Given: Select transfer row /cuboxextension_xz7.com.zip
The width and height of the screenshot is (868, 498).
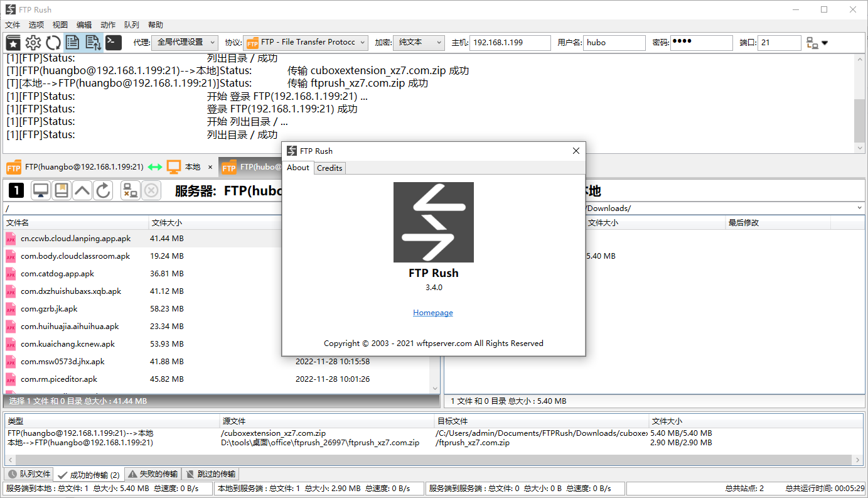Looking at the screenshot, I should click(x=433, y=433).
